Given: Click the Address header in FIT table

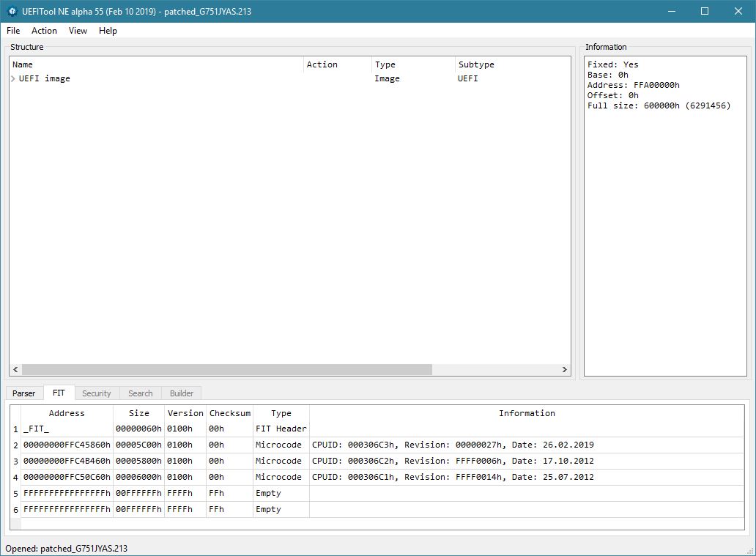Looking at the screenshot, I should click(x=67, y=413).
